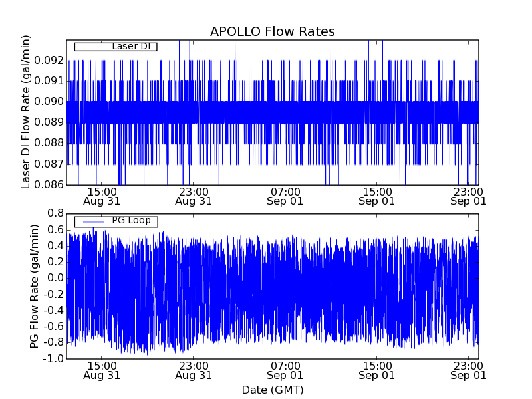The image size is (532, 399).
Task: Select the Laser DI legend box
Action: pyautogui.click(x=116, y=46)
